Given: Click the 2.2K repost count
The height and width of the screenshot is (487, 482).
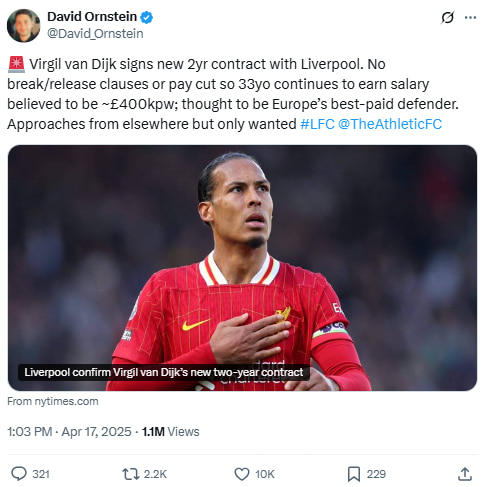Looking at the screenshot, I should (x=155, y=474).
